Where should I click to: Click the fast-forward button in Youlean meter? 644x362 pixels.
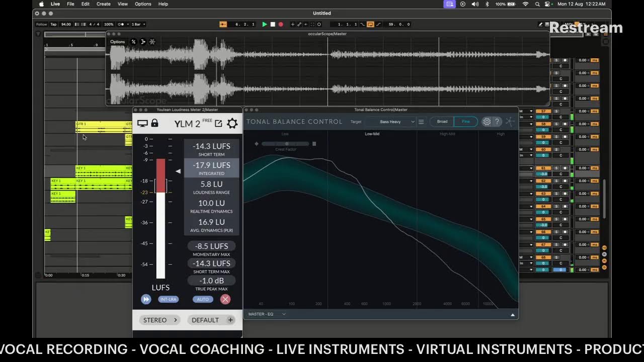pos(146,299)
